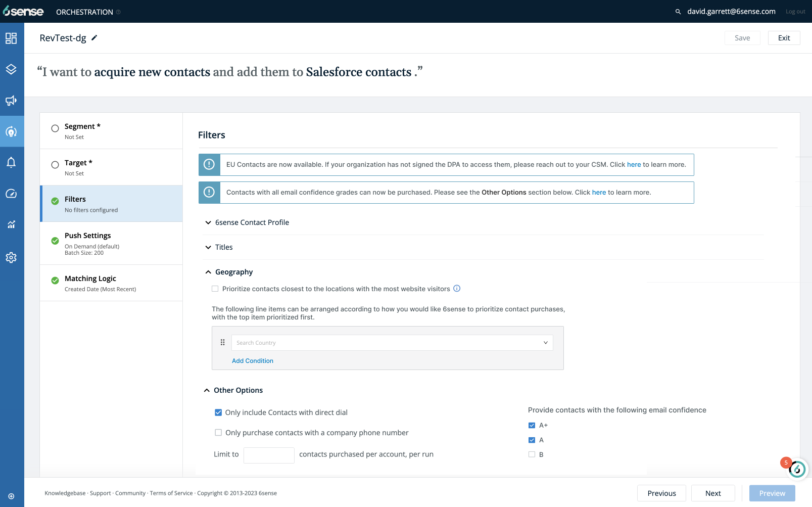Image resolution: width=812 pixels, height=507 pixels.
Task: Open Community footer link
Action: click(130, 493)
